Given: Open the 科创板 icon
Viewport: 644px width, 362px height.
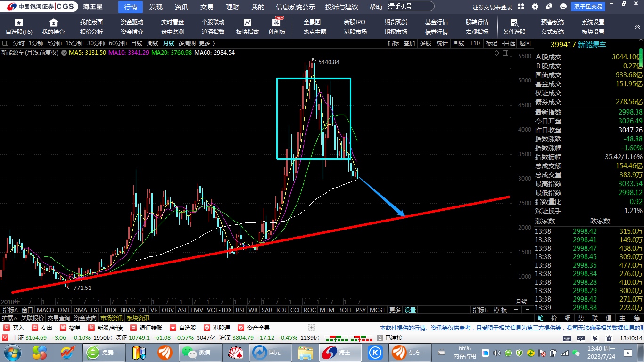Looking at the screenshot, I should (x=277, y=22).
